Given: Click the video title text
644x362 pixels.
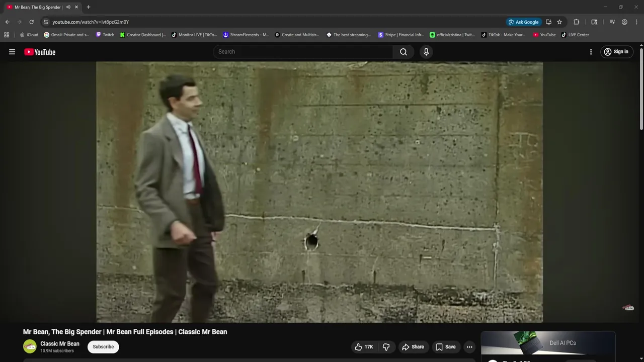Looking at the screenshot, I should (x=125, y=332).
